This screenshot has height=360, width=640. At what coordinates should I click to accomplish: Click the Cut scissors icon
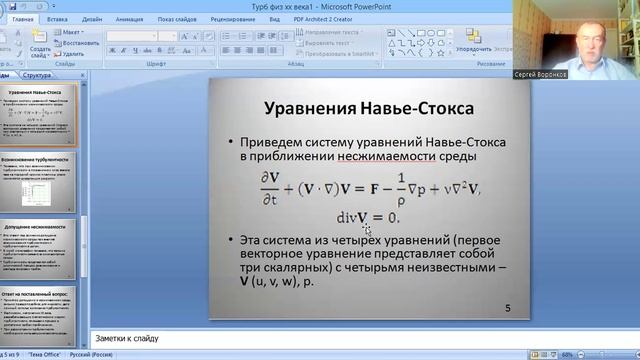coord(18,33)
